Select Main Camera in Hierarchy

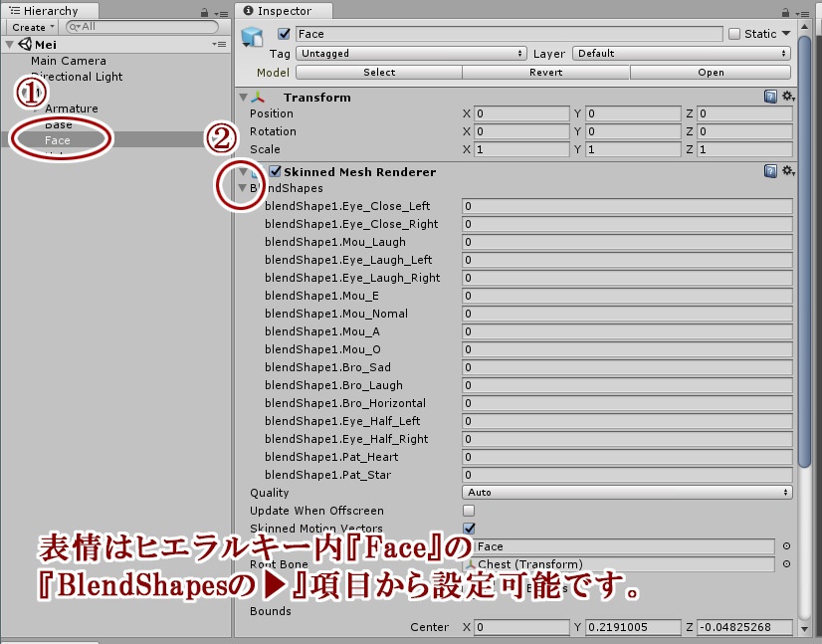(x=68, y=61)
